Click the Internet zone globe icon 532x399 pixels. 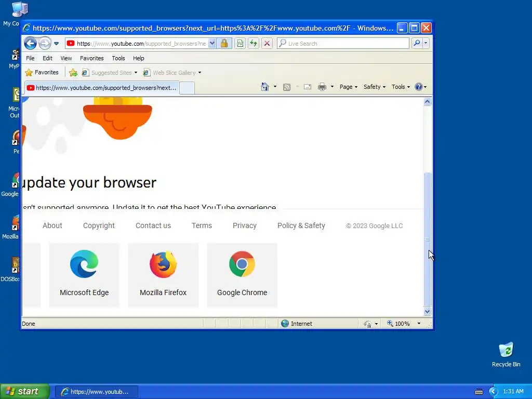tap(285, 324)
